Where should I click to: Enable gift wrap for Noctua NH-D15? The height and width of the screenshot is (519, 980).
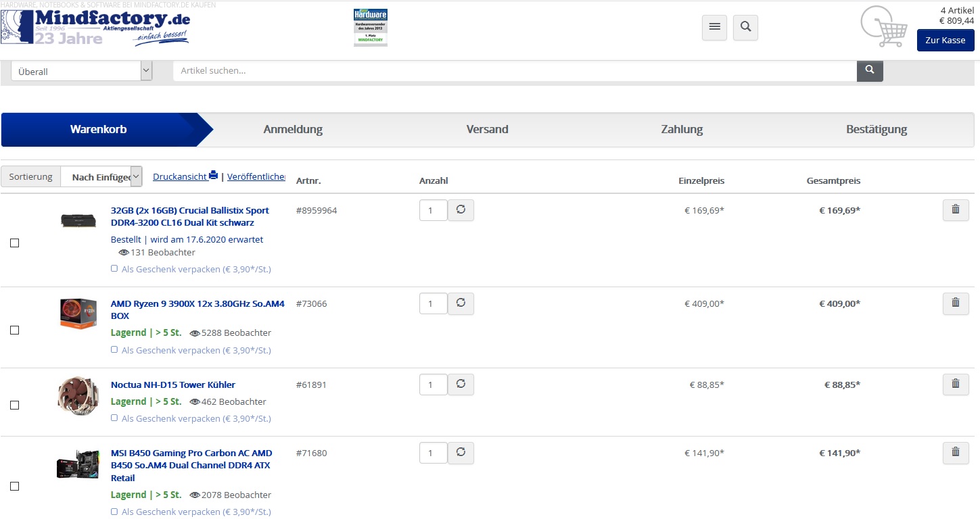click(x=114, y=418)
